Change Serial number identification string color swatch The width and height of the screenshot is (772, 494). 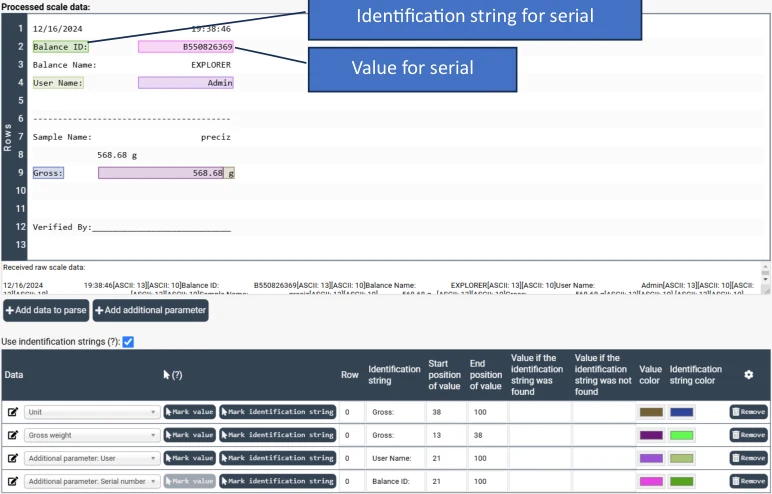pos(681,481)
